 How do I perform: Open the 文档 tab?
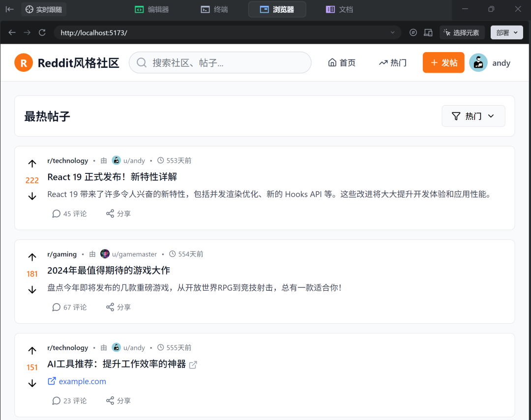click(x=339, y=9)
